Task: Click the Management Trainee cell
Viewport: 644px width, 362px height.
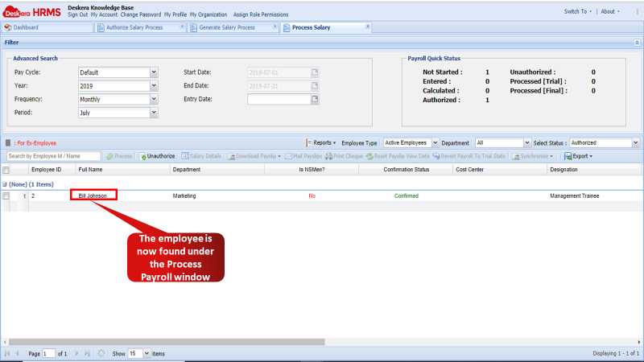Action: point(574,195)
